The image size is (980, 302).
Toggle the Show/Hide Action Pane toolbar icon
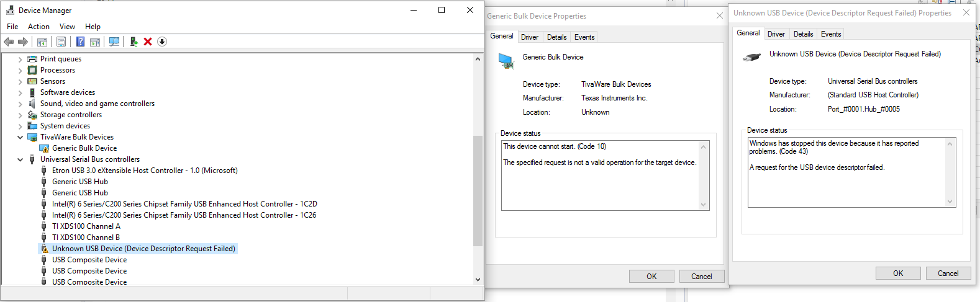[95, 42]
